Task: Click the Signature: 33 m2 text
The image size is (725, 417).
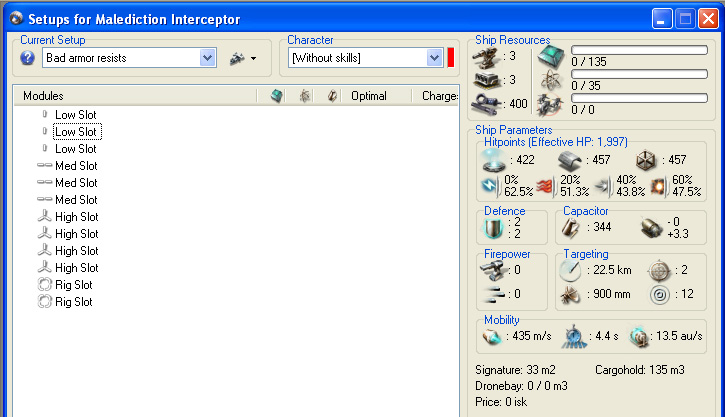Action: pos(515,370)
